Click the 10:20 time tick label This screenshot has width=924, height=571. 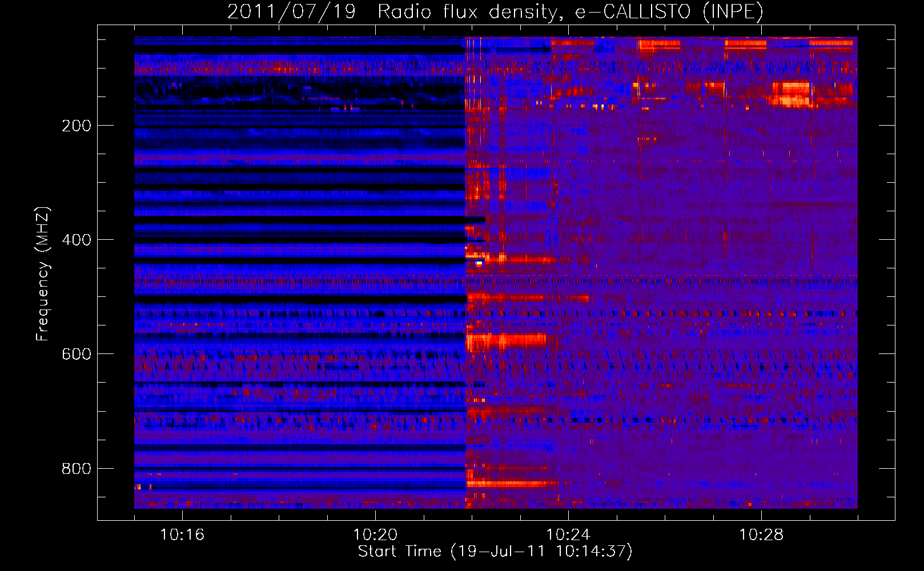375,534
